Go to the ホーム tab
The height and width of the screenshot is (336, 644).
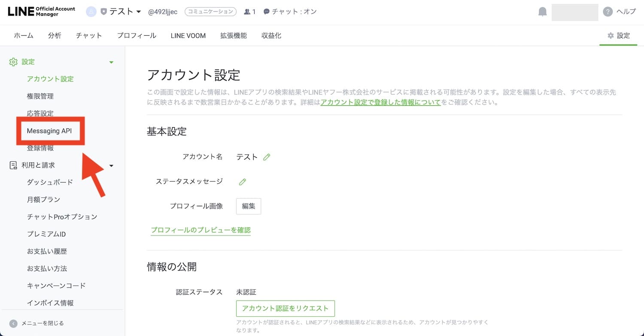[24, 36]
